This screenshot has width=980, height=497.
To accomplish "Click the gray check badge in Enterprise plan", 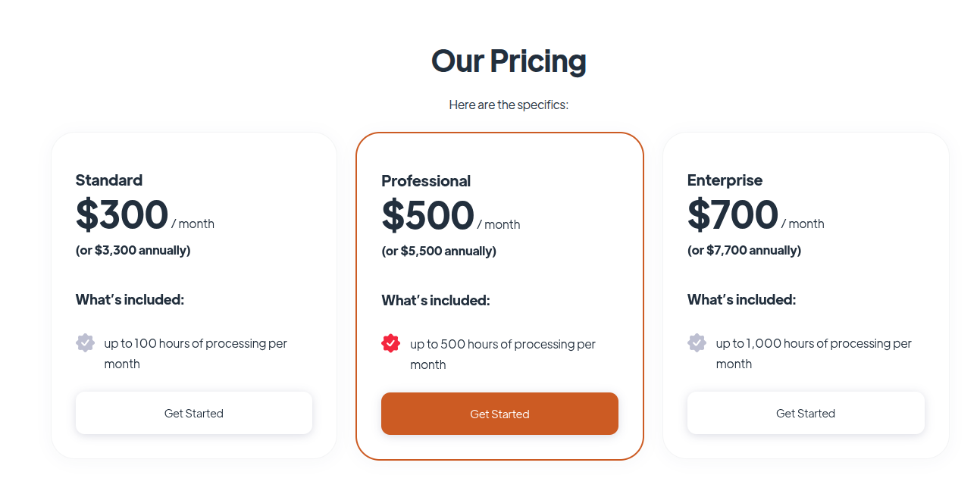I will point(697,343).
